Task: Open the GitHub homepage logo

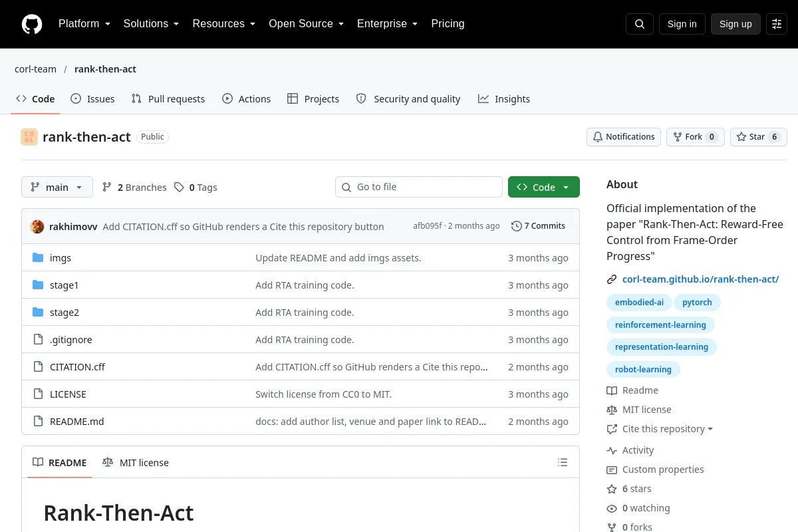Action: [32, 24]
